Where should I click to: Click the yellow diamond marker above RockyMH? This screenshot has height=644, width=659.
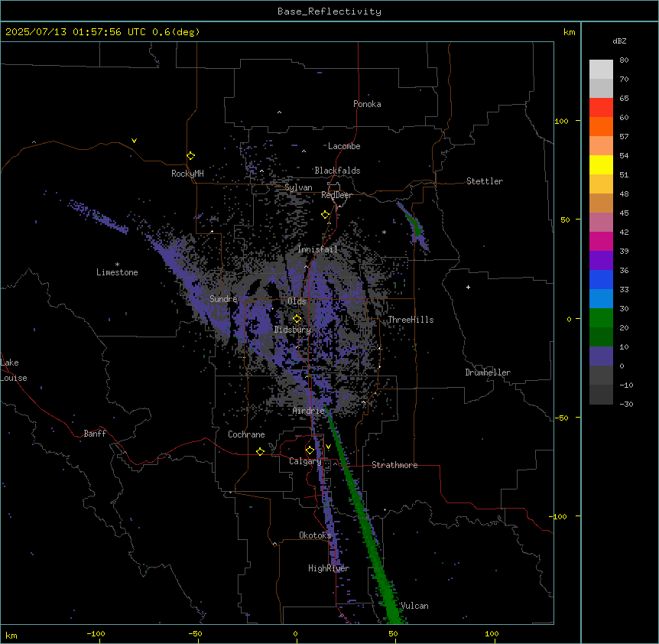190,156
